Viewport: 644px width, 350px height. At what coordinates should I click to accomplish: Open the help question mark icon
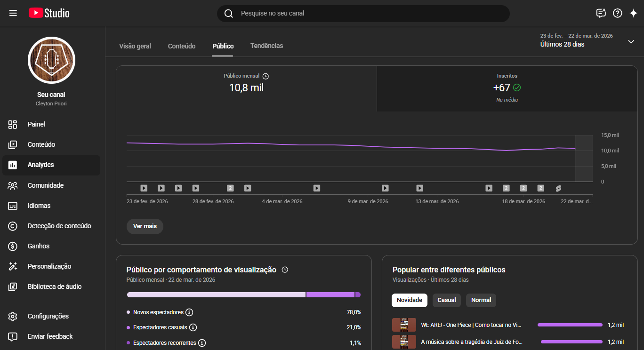click(x=617, y=13)
